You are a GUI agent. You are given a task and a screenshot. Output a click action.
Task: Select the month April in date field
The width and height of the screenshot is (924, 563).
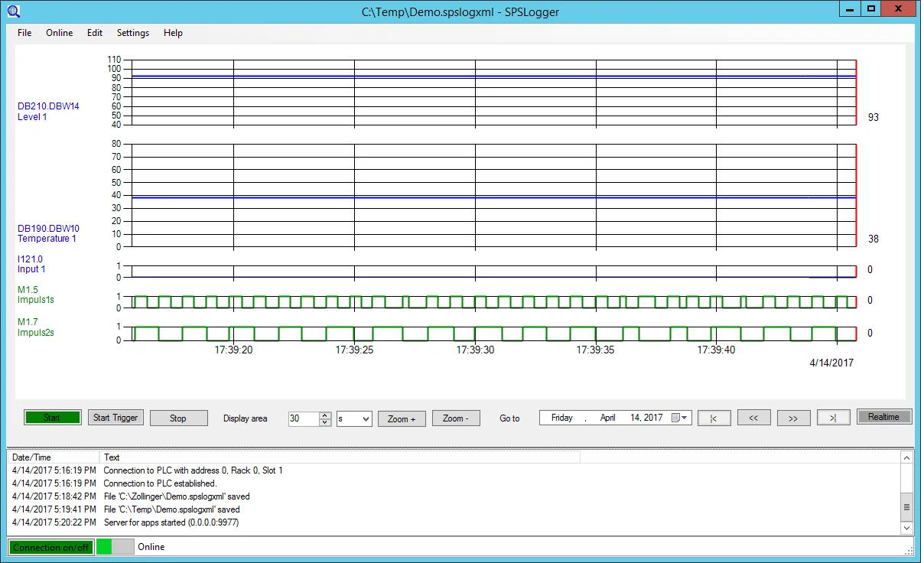(608, 418)
